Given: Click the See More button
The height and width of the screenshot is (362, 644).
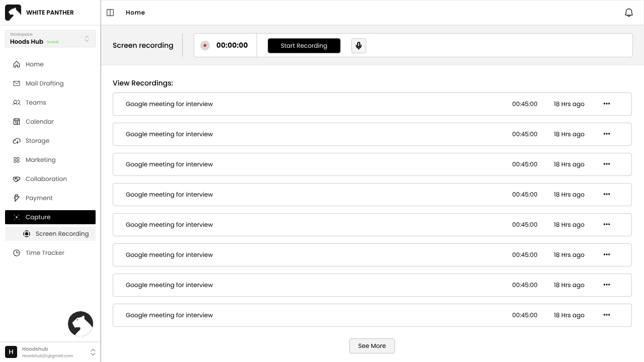Looking at the screenshot, I should coord(372,346).
